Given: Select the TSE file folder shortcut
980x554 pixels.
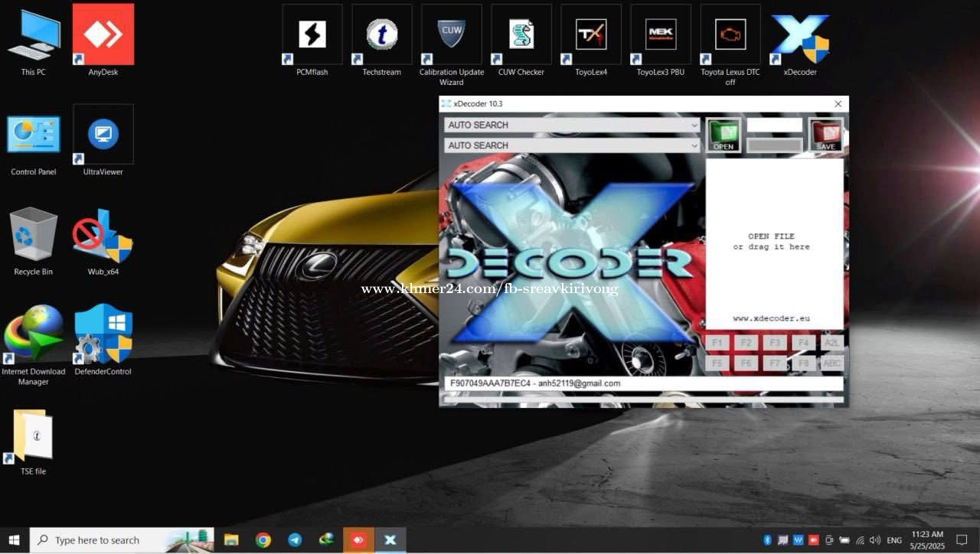Looking at the screenshot, I should pyautogui.click(x=34, y=442).
